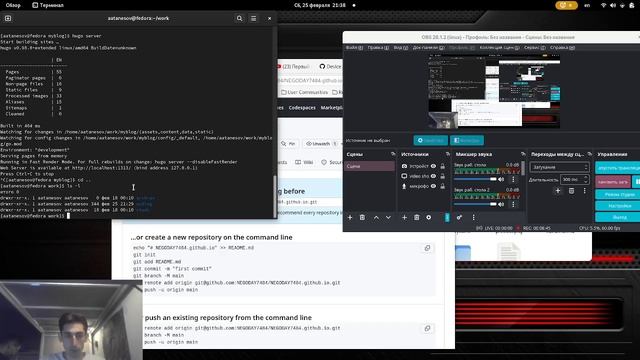Open options dots for Звук раб. стола 2

(513, 204)
